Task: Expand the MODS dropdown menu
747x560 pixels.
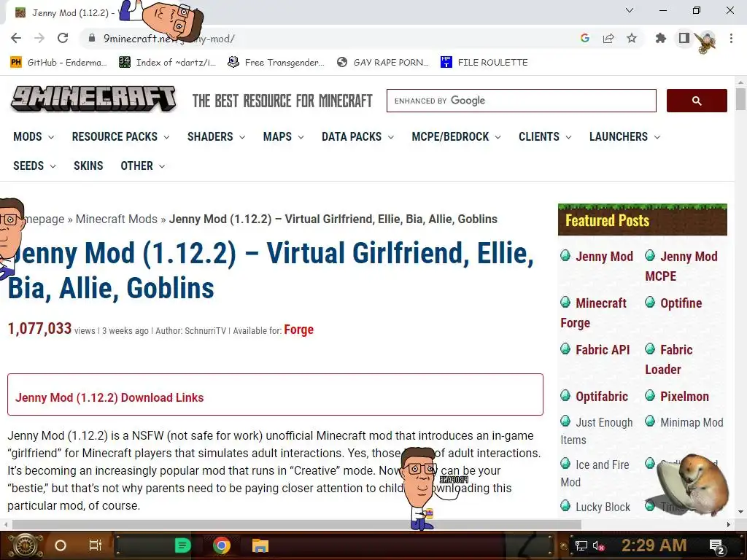Action: [x=34, y=136]
